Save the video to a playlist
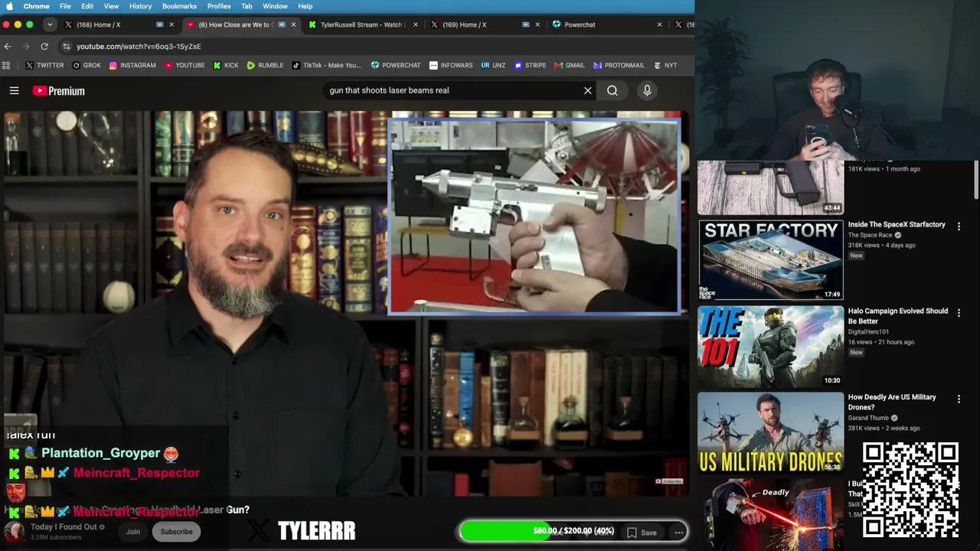Image resolution: width=980 pixels, height=551 pixels. [642, 533]
